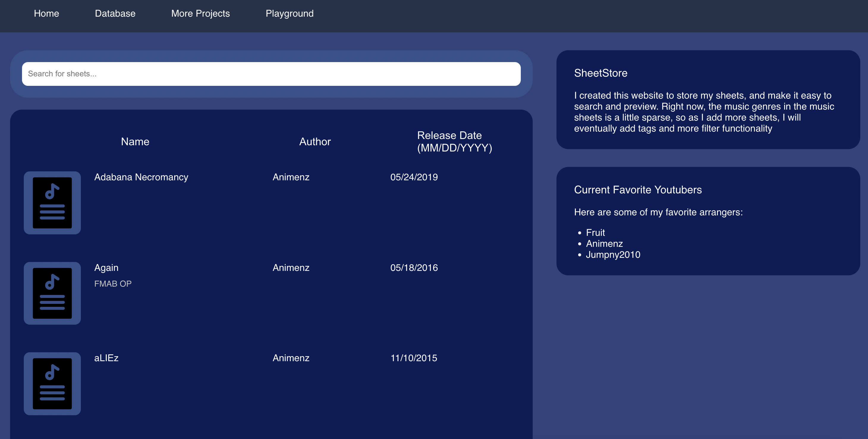Screen dimensions: 868x439
Task: Open the Playground section
Action: 290,13
